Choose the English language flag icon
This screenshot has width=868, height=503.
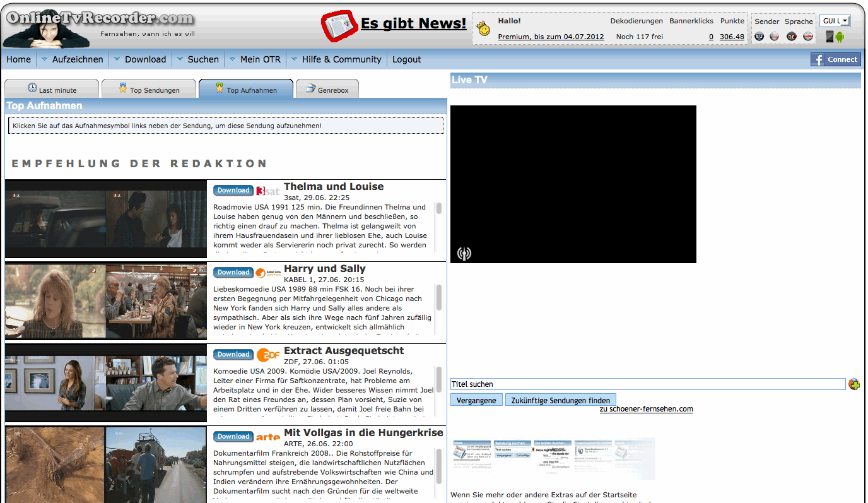point(808,37)
